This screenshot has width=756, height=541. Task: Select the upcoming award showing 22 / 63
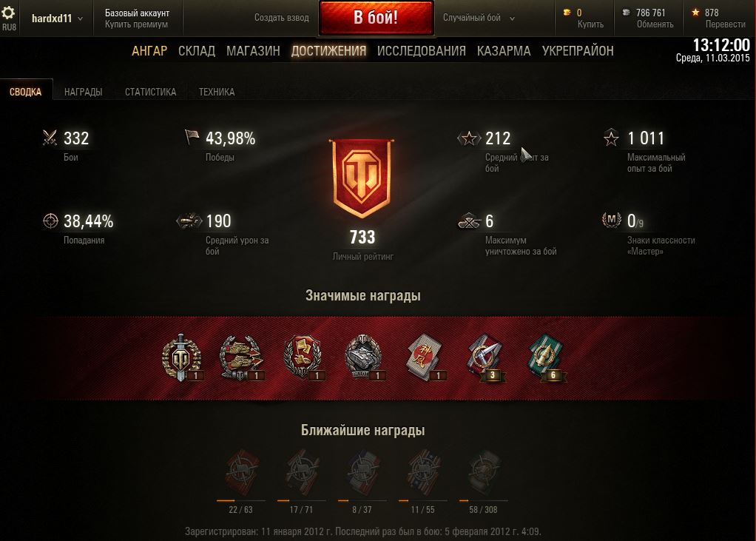pos(241,474)
